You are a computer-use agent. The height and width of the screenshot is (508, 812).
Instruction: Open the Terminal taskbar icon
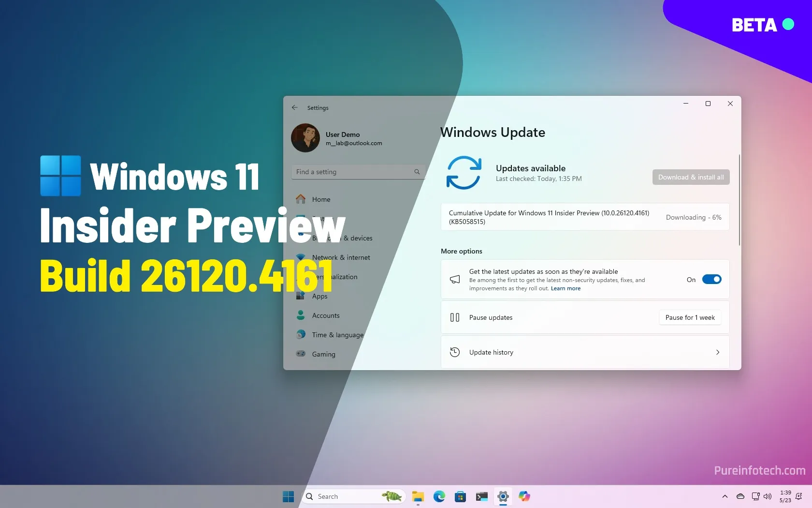(481, 496)
